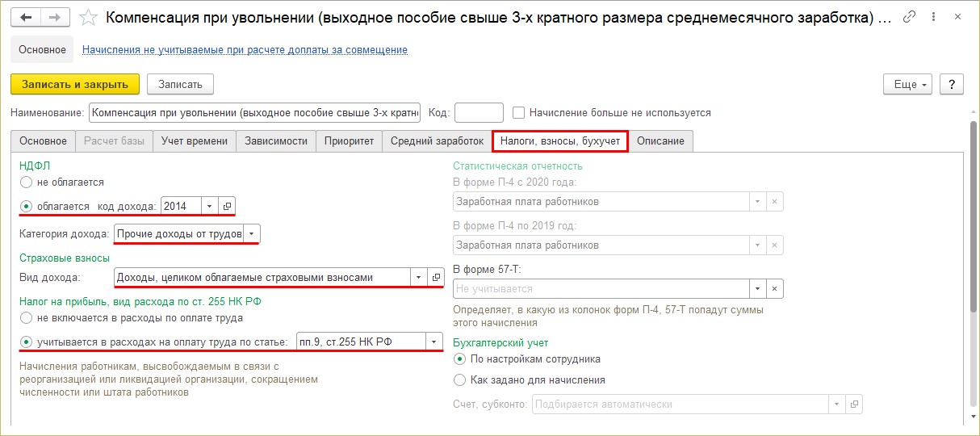Select 'По настройкам сотрудника' accounting option
Viewport: 980px width, 436px height.
(x=460, y=358)
